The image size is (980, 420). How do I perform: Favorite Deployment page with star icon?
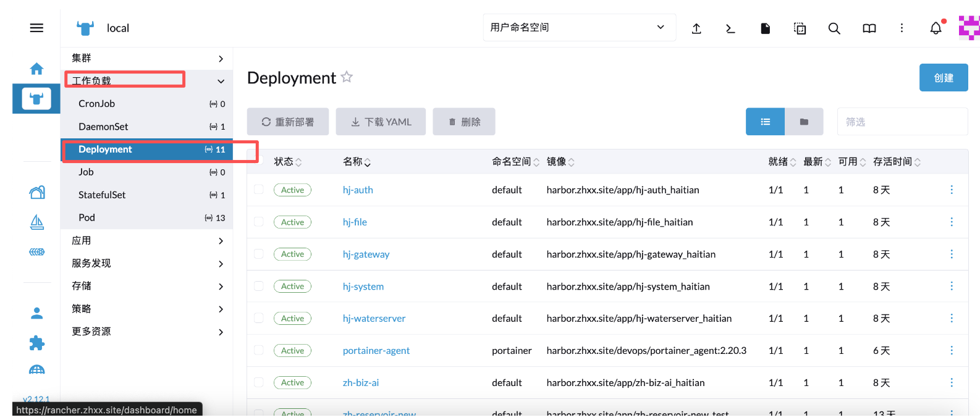(347, 77)
